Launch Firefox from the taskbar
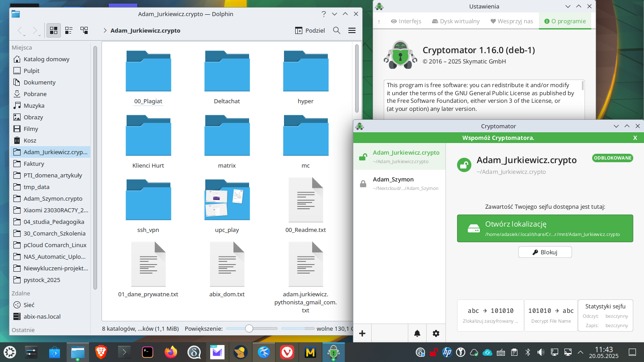The image size is (644, 362). coord(171,352)
